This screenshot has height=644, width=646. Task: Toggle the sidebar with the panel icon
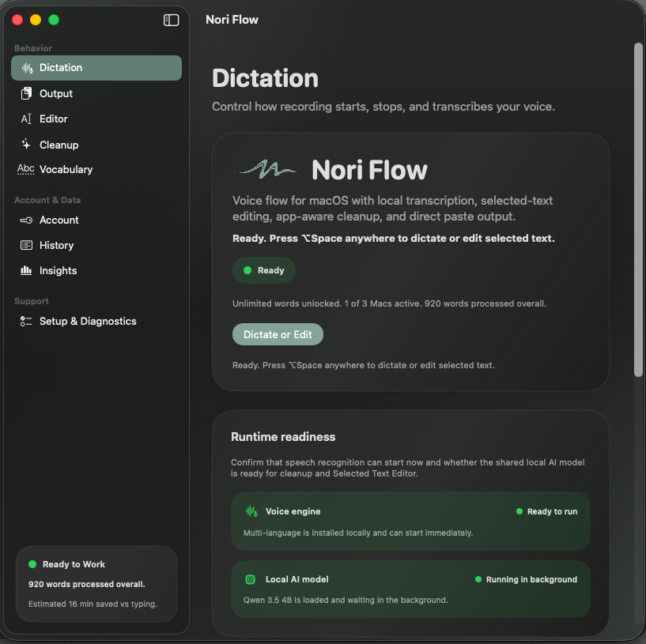[x=171, y=21]
